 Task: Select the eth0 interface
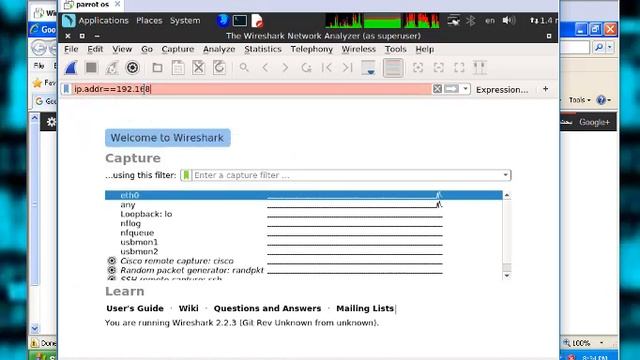(x=303, y=195)
